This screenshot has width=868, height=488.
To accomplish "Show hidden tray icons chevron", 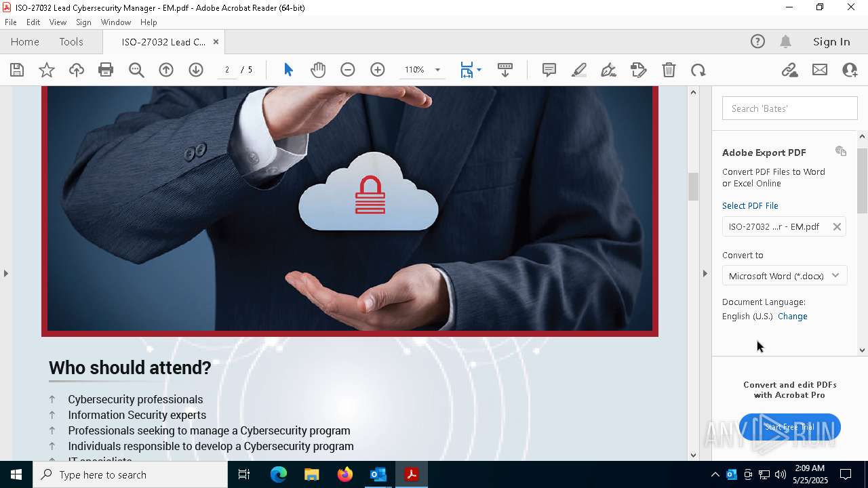I will 715,474.
